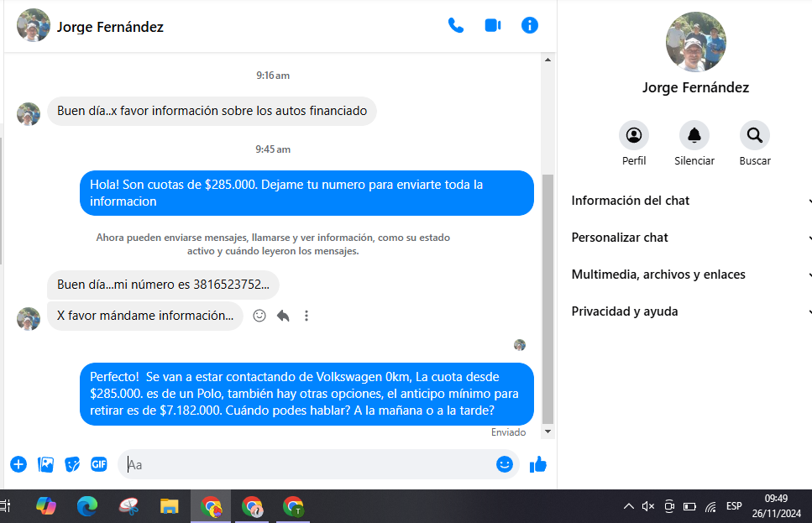Screen dimensions: 812x523
Task: Click the Aa message input field
Action: tap(306, 464)
